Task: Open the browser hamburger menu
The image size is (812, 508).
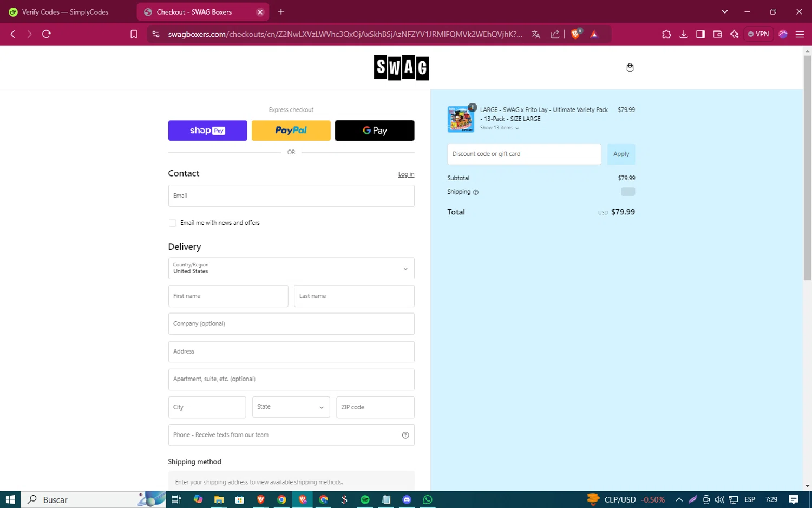Action: (800, 34)
